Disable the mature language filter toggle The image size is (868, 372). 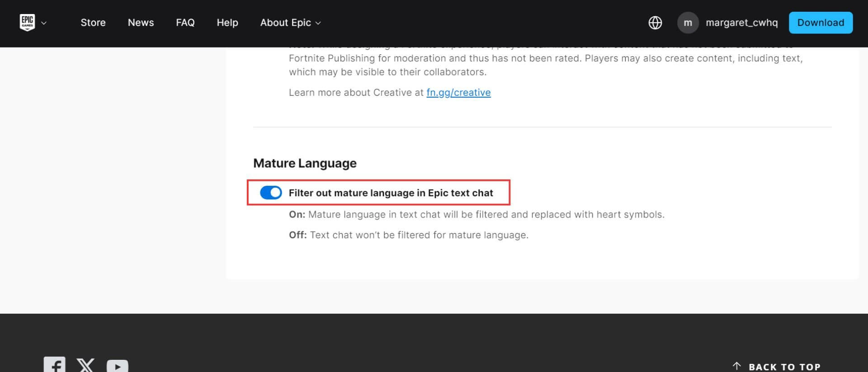pos(271,193)
